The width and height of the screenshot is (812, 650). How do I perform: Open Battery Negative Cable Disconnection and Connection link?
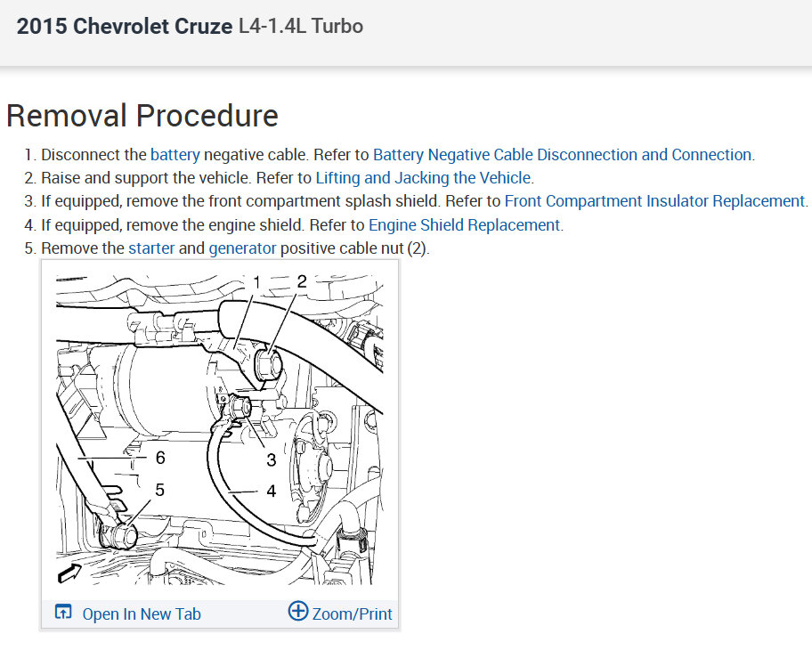(x=563, y=155)
